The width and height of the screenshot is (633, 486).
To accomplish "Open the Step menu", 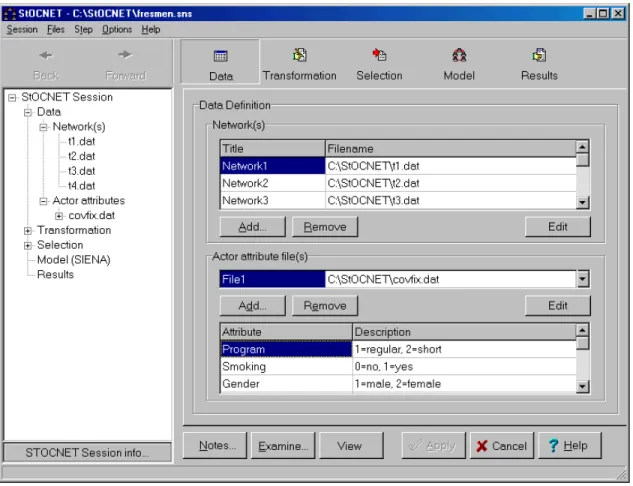I will point(83,29).
